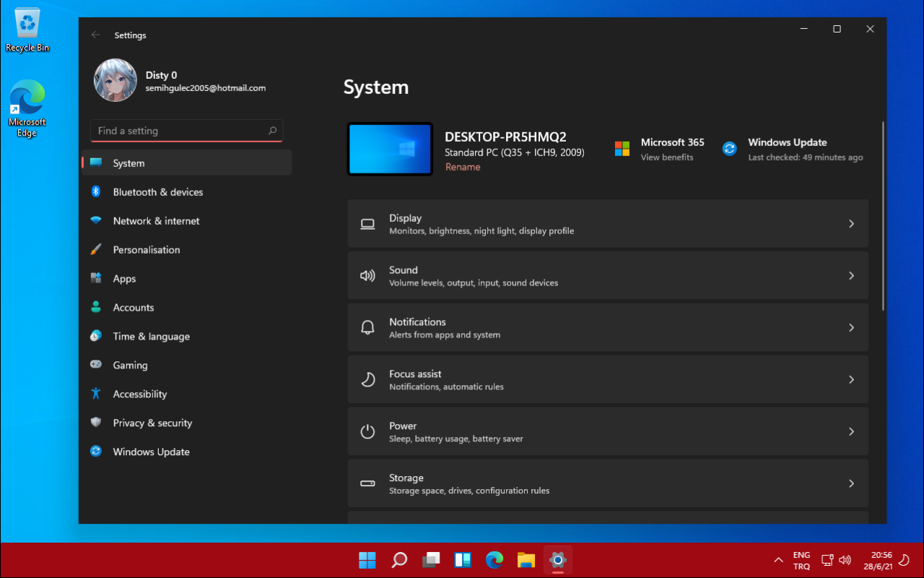
Task: Expand the Sound settings chevron
Action: tap(851, 276)
